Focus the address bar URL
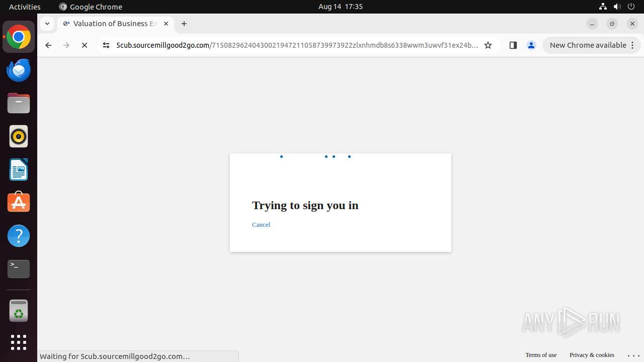The width and height of the screenshot is (644, 362). tap(297, 45)
